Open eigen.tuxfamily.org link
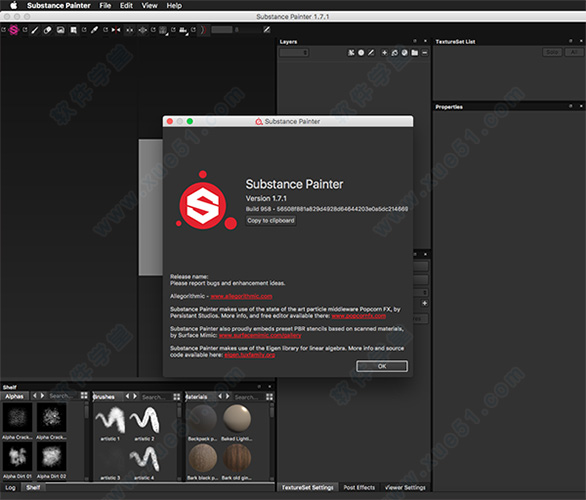The height and width of the screenshot is (500, 586). tap(250, 355)
